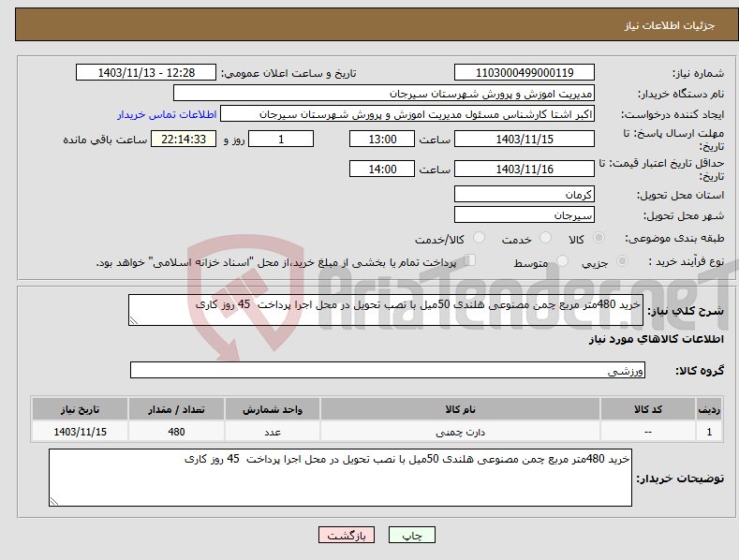Click the شرح کلی نیاز text area
Screen dimensions: 739x560
(386, 310)
